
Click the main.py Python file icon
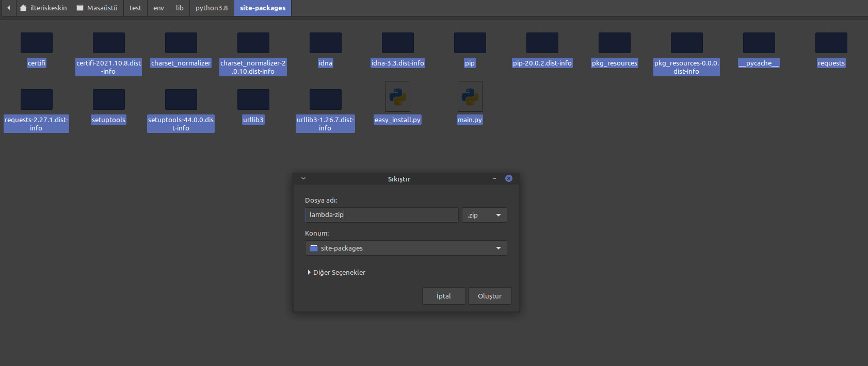pos(470,96)
